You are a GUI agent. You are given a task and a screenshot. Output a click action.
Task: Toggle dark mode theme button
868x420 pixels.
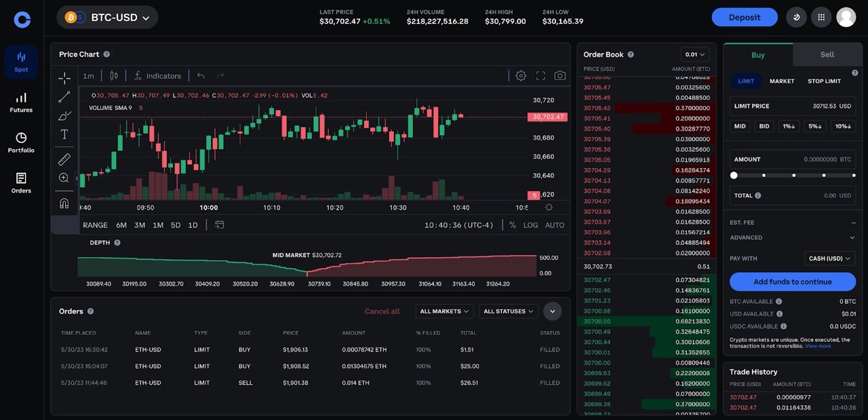(x=796, y=17)
